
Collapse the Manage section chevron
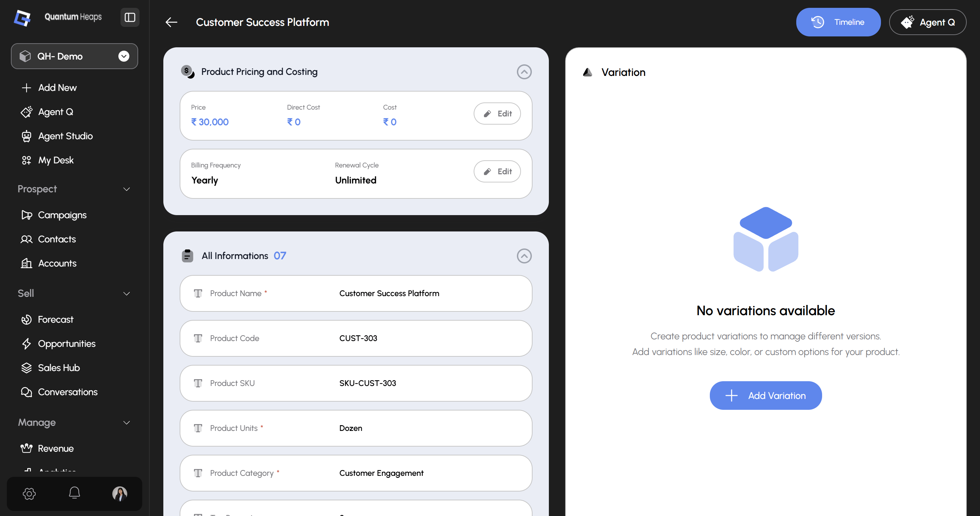pyautogui.click(x=127, y=422)
